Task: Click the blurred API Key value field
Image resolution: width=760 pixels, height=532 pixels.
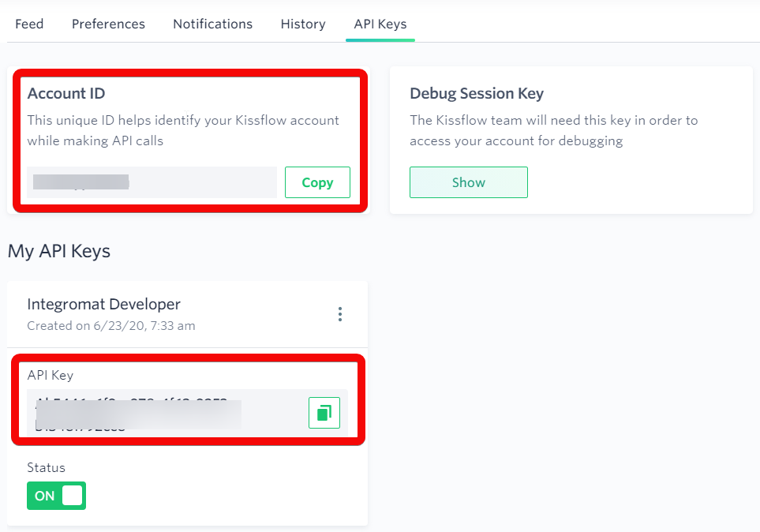Action: point(167,413)
